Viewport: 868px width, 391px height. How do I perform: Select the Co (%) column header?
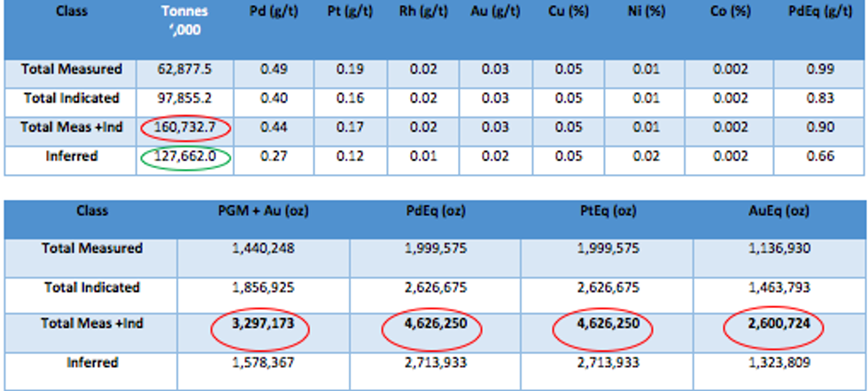click(732, 13)
